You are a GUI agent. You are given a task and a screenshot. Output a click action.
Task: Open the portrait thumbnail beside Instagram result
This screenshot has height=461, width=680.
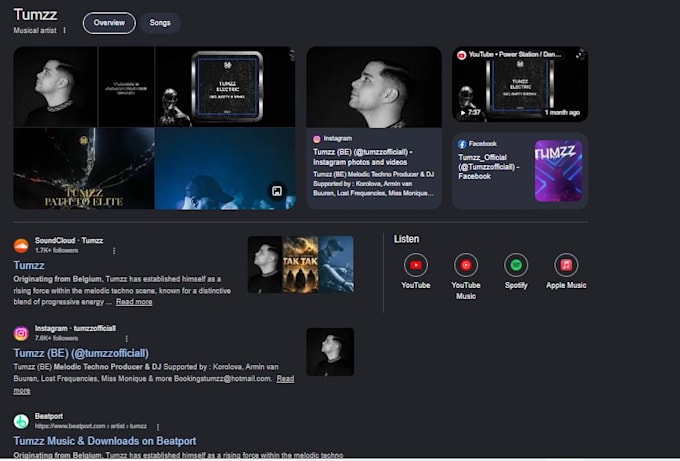[x=330, y=352]
